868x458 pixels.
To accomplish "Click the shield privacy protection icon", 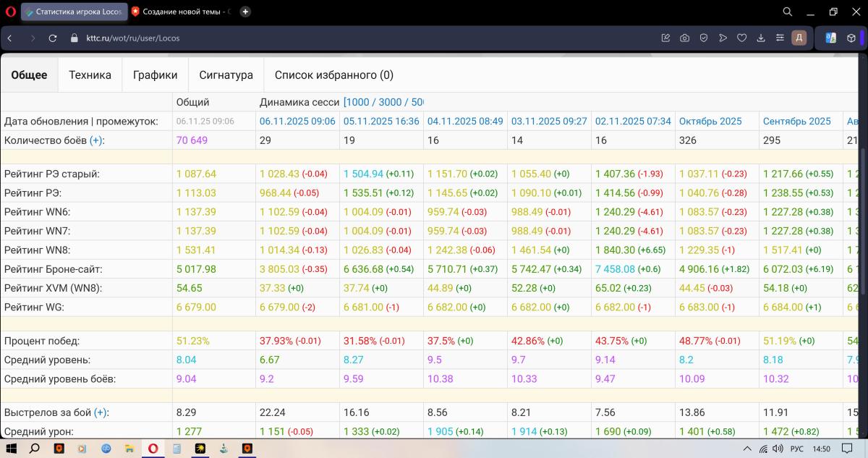I will click(703, 38).
